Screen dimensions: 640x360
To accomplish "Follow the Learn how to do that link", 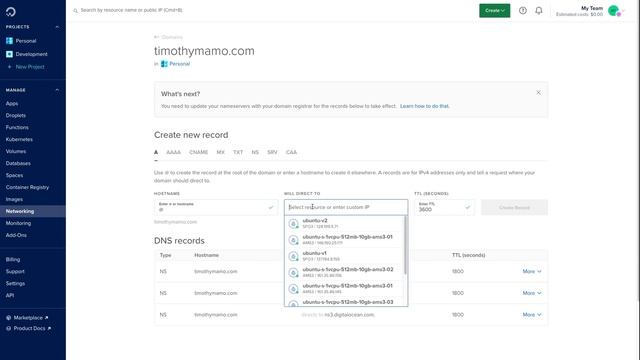I will coord(424,106).
